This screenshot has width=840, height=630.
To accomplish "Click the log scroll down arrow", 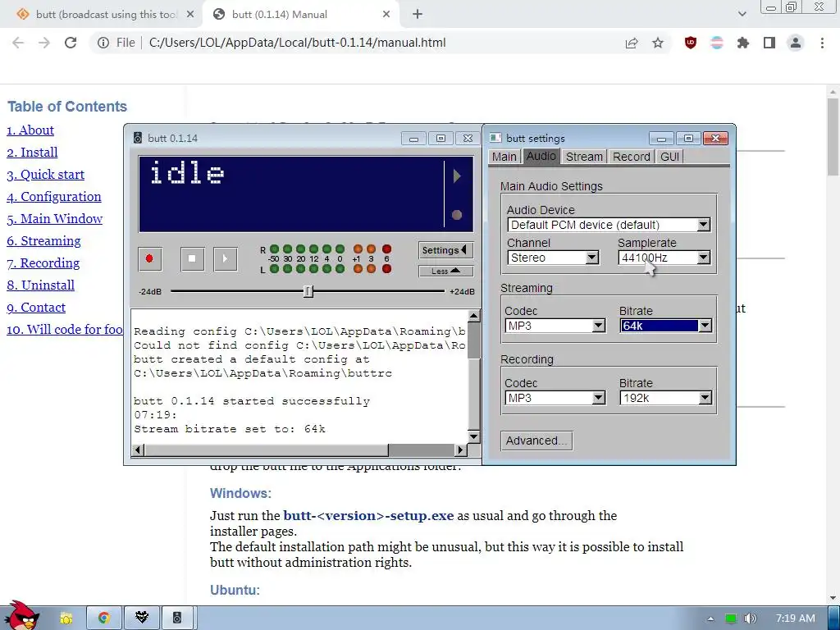I will pyautogui.click(x=473, y=436).
